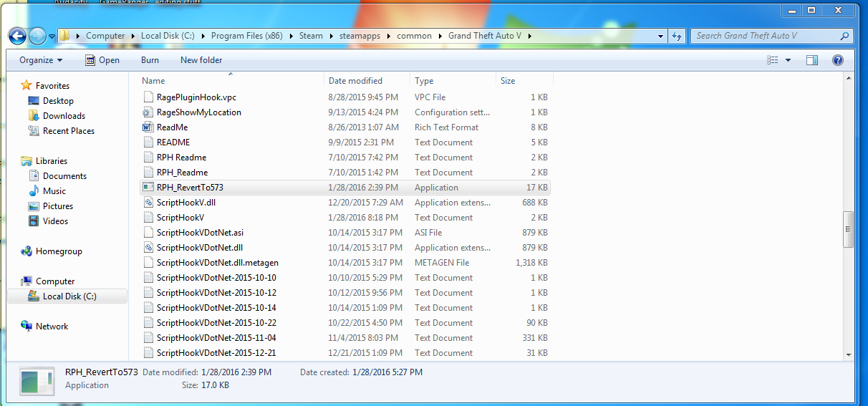Viewport: 868px width, 406px height.
Task: Click Local Disk (C:) breadcrumb in address bar
Action: click(168, 36)
